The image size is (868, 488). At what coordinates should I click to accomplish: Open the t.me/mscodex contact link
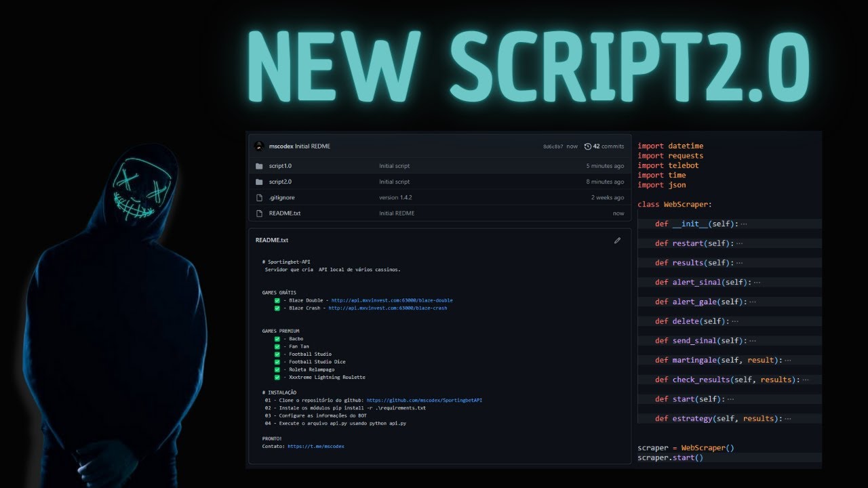tap(315, 446)
